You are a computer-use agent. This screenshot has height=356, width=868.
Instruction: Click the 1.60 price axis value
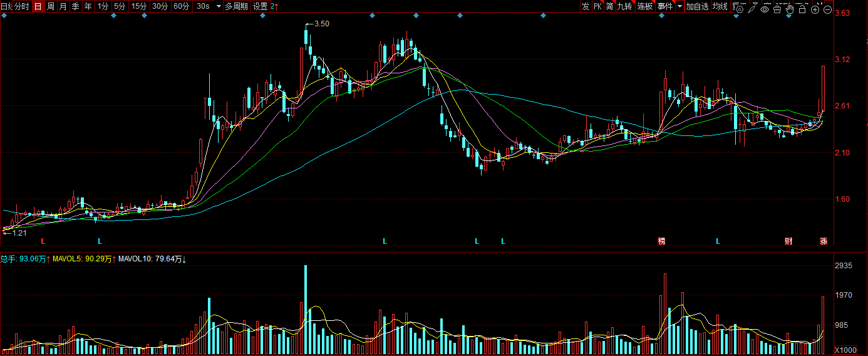point(842,199)
